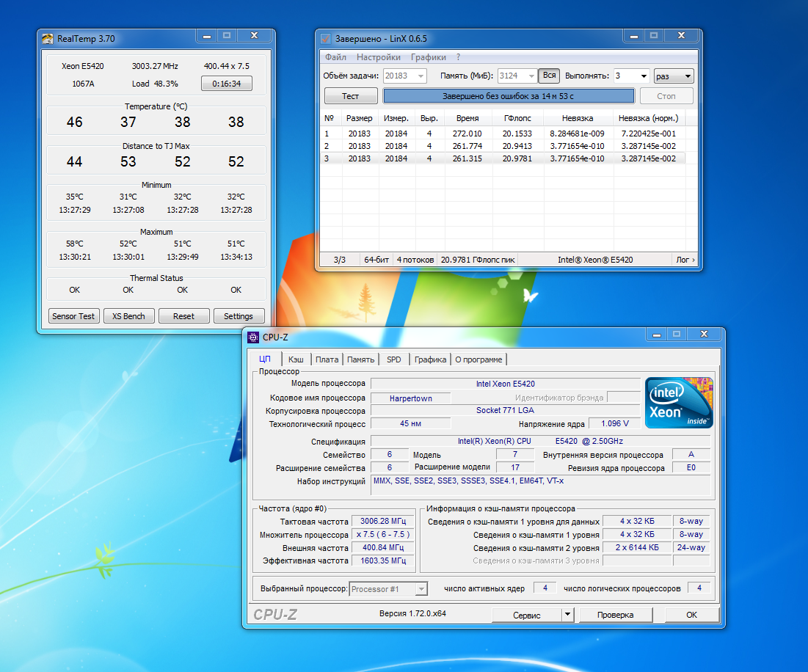Expand the Выполнять count dropdown
Image resolution: width=808 pixels, height=672 pixels.
click(644, 76)
